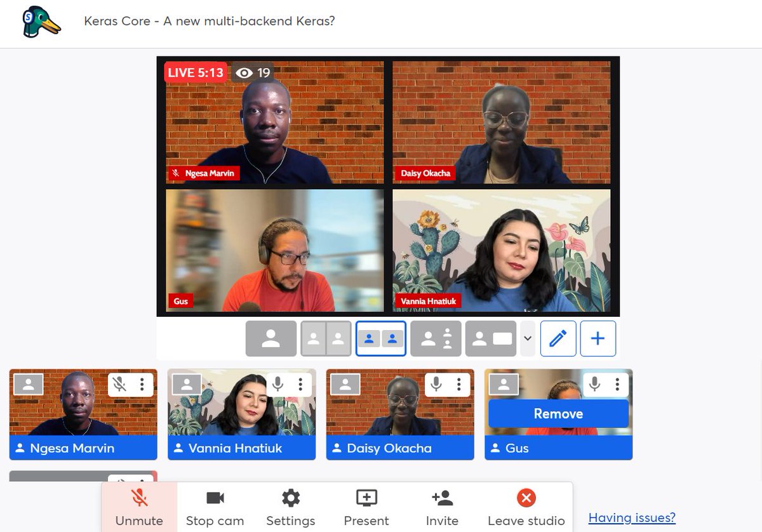Click Gus name tag on stage

point(181,301)
